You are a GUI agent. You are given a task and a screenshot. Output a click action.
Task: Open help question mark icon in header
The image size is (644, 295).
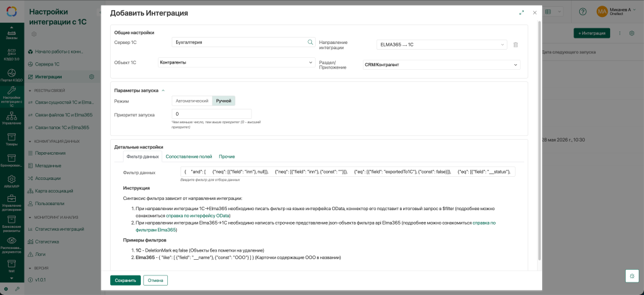[582, 12]
